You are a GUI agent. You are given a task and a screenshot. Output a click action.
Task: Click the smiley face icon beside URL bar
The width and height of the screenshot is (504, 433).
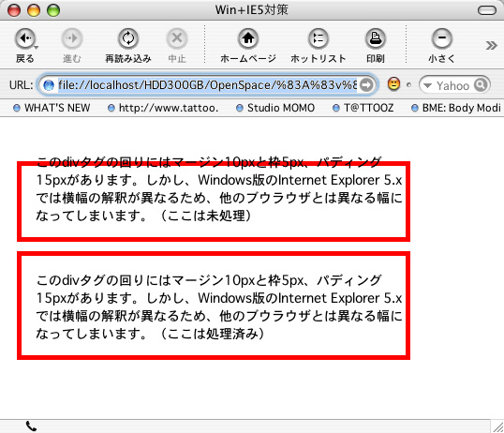[x=393, y=84]
